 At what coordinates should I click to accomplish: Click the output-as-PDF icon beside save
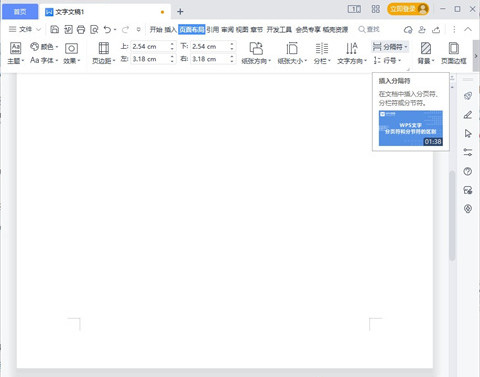tap(68, 29)
